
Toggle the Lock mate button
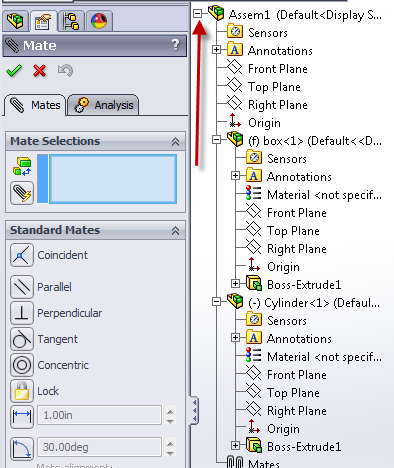pos(22,391)
